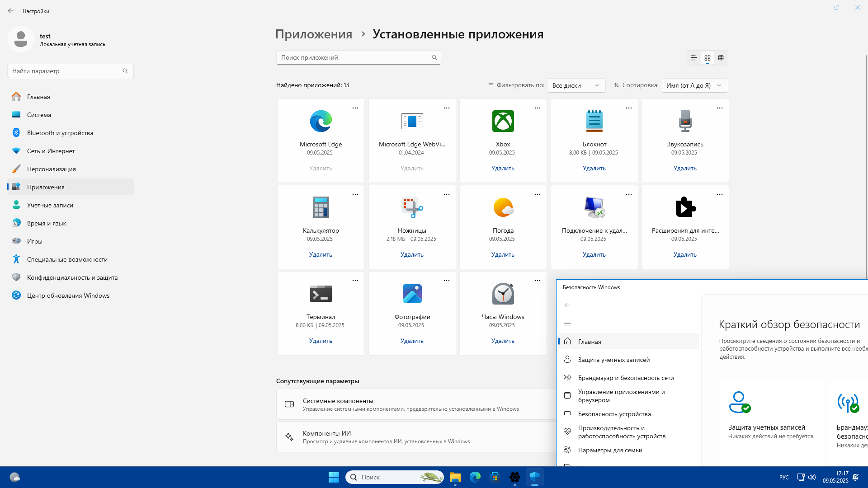Open Windows Security hamburger navigation menu
Image resolution: width=868 pixels, height=488 pixels.
567,323
